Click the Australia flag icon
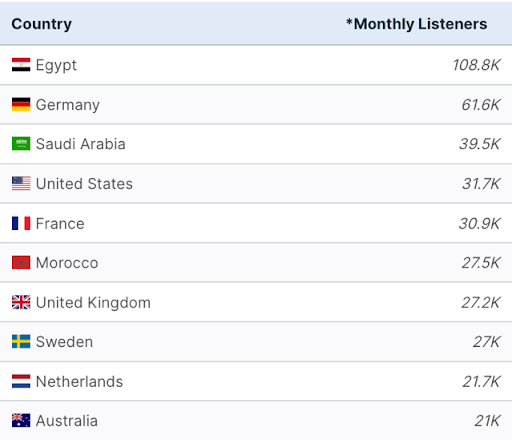Screen dimensions: 512x440 point(21,421)
